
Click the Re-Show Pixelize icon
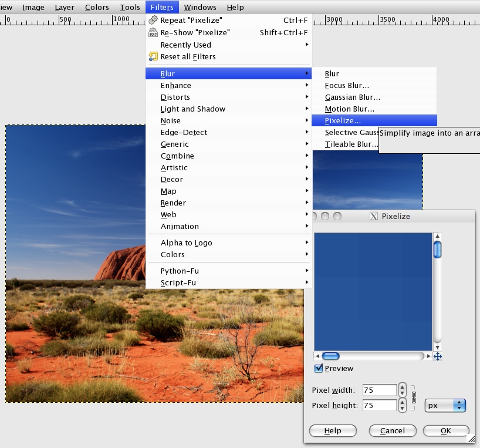(153, 32)
